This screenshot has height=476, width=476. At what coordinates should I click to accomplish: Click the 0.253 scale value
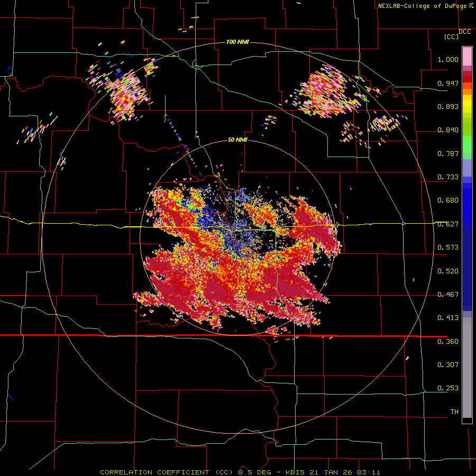pyautogui.click(x=448, y=388)
